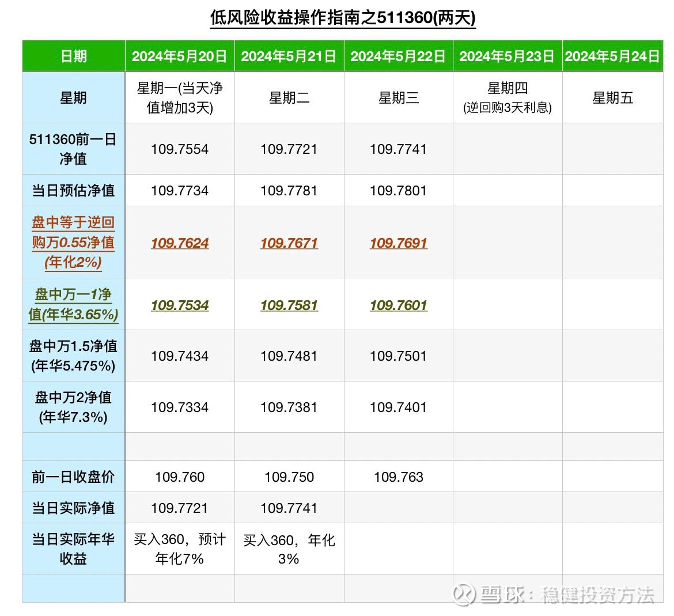Click the 星期四 (逆回购3天利息) cell
Image resolution: width=674 pixels, height=616 pixels.
(x=507, y=97)
